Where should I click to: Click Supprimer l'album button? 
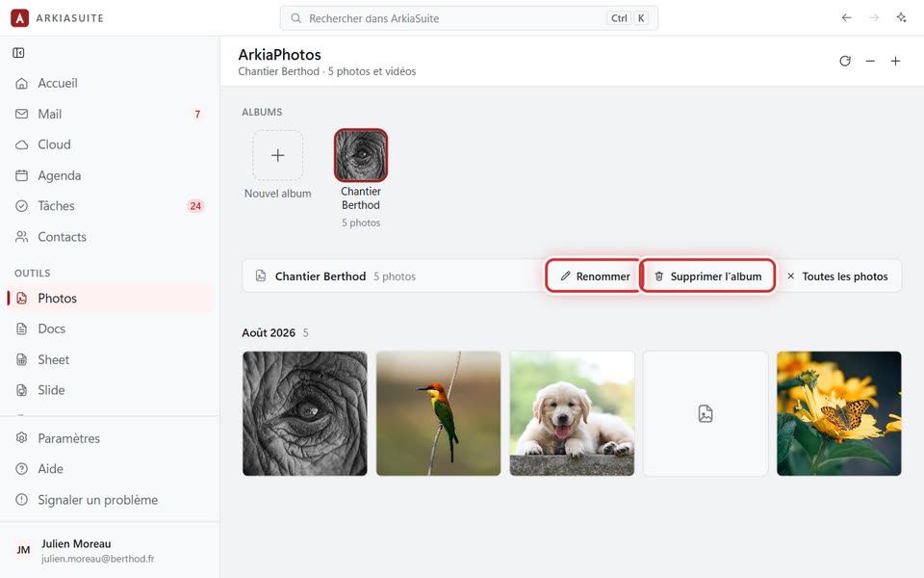point(707,276)
